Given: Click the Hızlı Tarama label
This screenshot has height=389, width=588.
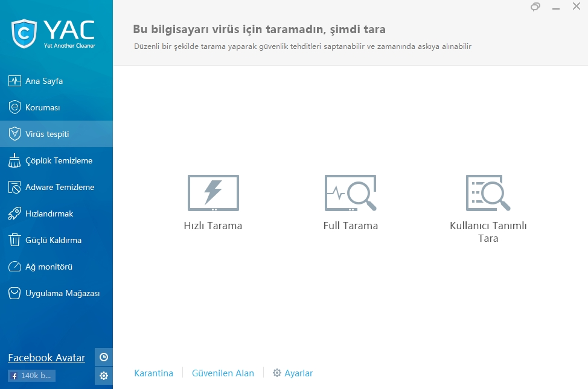Looking at the screenshot, I should 213,226.
